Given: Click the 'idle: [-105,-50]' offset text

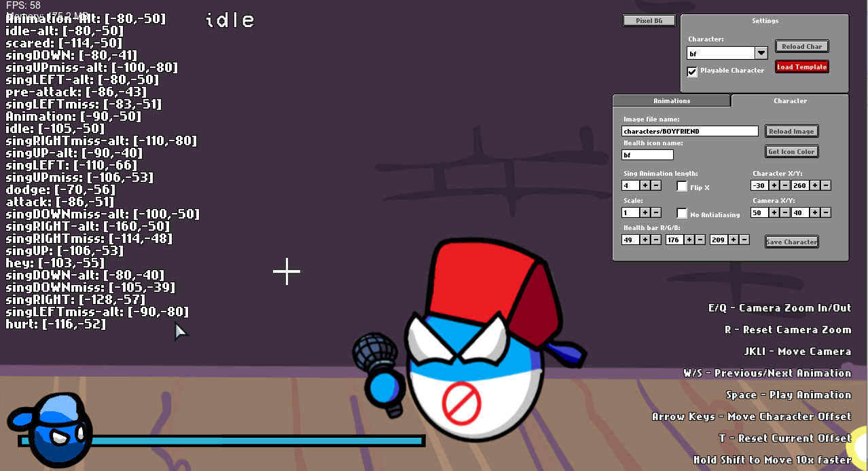Looking at the screenshot, I should 55,129.
